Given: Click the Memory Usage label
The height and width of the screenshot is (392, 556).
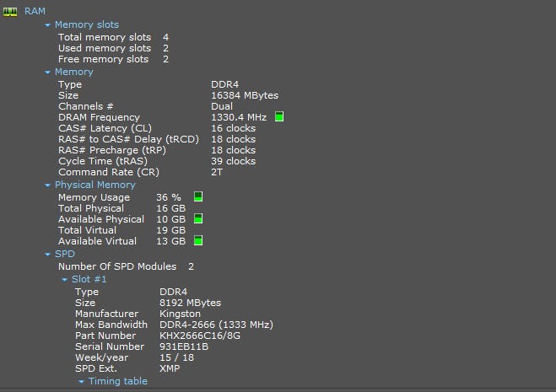Looking at the screenshot, I should tap(94, 197).
